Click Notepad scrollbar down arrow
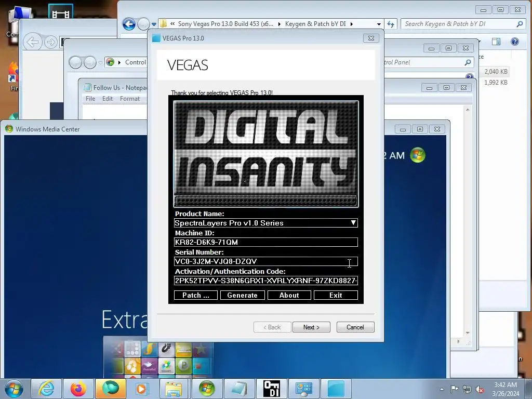 pyautogui.click(x=468, y=333)
